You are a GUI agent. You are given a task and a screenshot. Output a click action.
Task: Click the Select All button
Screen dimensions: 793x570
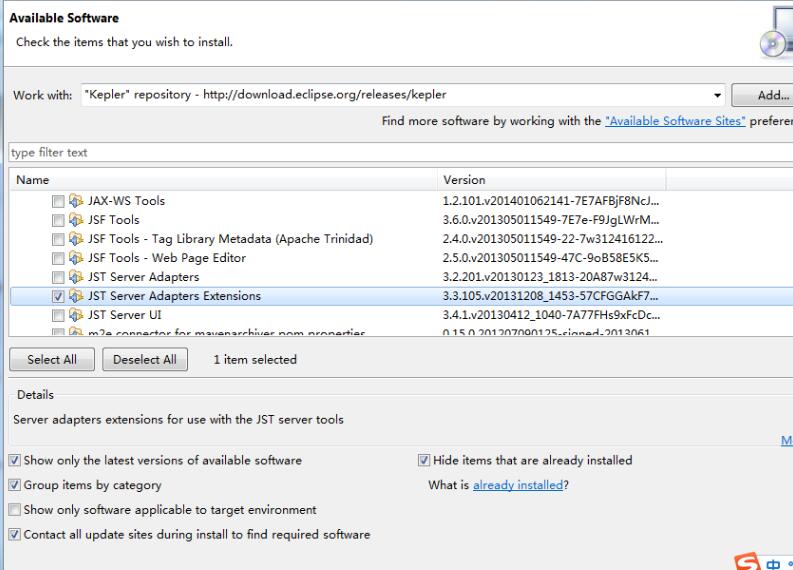pos(52,360)
